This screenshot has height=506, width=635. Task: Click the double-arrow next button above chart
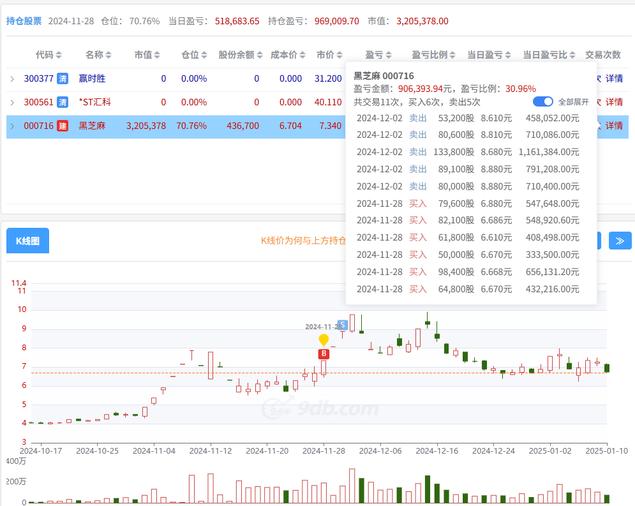pyautogui.click(x=619, y=240)
